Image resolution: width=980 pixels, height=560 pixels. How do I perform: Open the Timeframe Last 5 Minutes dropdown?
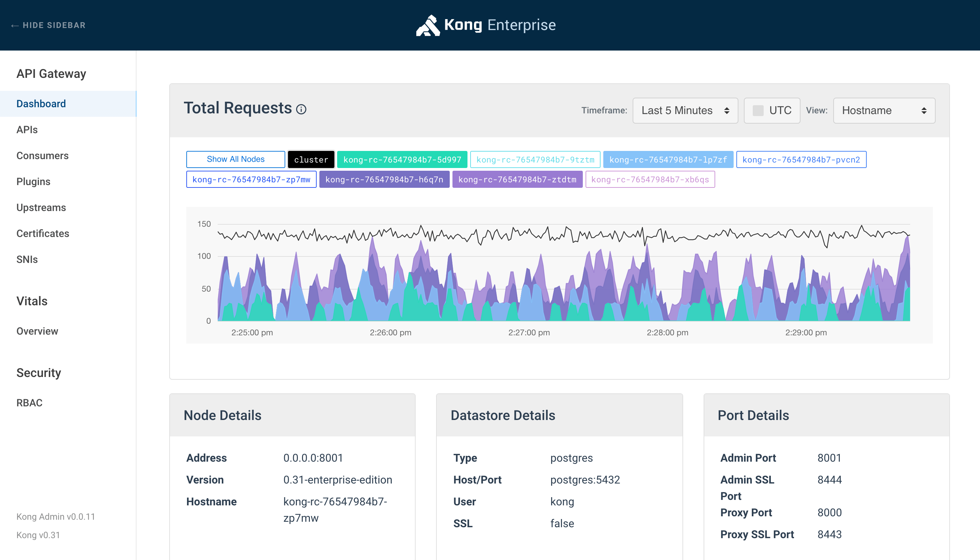point(685,110)
